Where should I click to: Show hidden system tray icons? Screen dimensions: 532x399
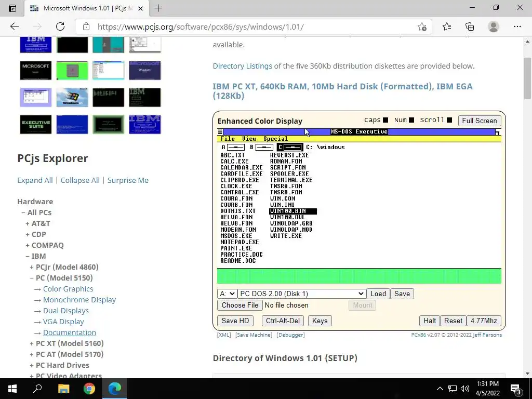click(440, 389)
